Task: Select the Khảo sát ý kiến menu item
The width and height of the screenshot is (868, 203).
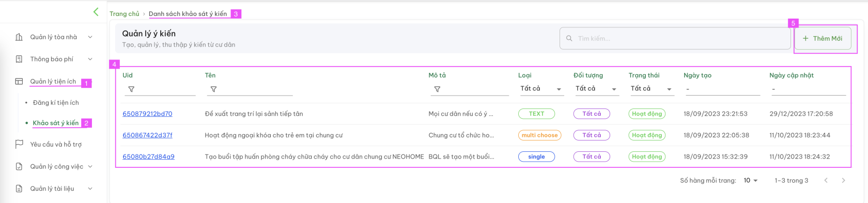Action: [x=56, y=123]
